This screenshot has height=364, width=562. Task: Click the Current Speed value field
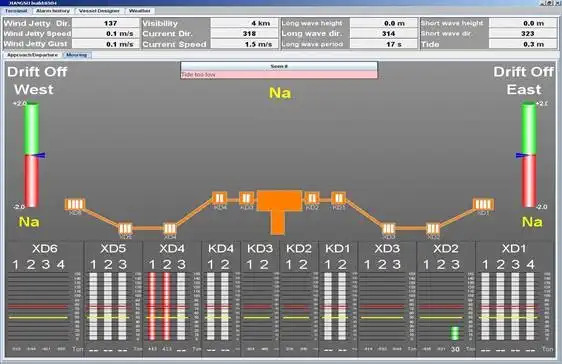(x=244, y=44)
